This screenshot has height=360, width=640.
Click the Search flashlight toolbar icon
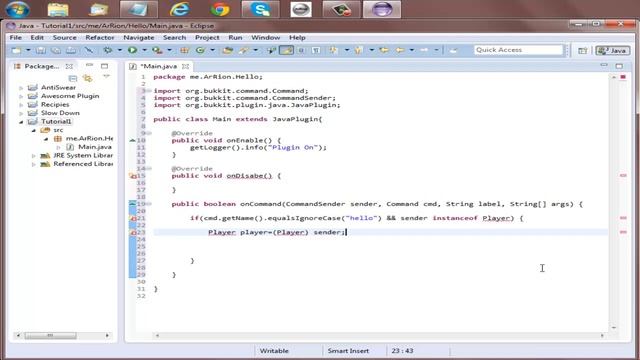(244, 50)
